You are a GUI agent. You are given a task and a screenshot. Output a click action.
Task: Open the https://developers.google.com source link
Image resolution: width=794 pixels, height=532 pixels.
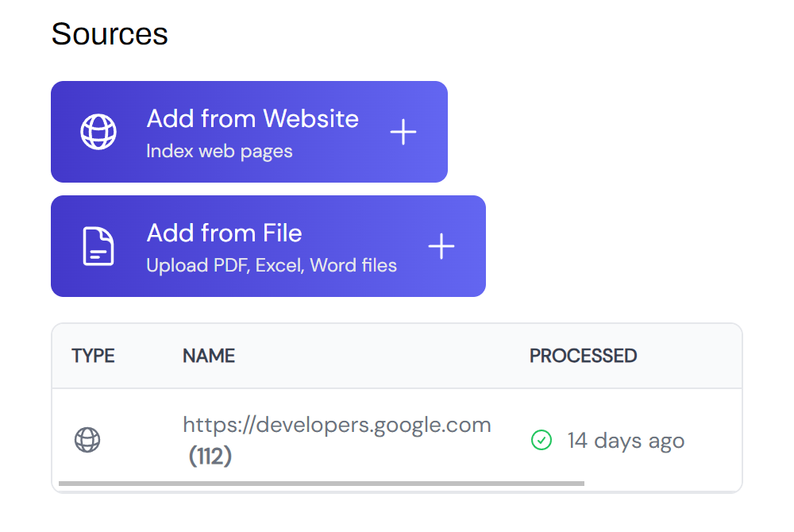[337, 424]
